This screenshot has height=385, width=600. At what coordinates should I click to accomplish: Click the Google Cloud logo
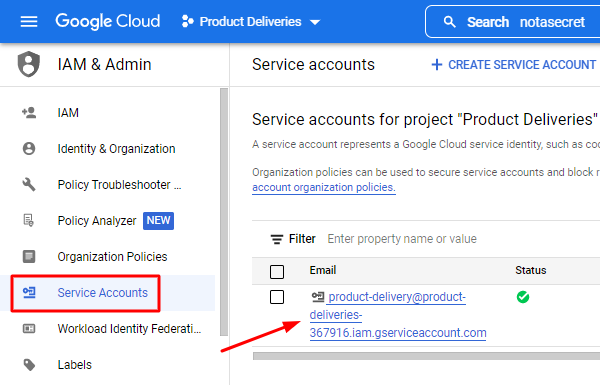tap(108, 21)
